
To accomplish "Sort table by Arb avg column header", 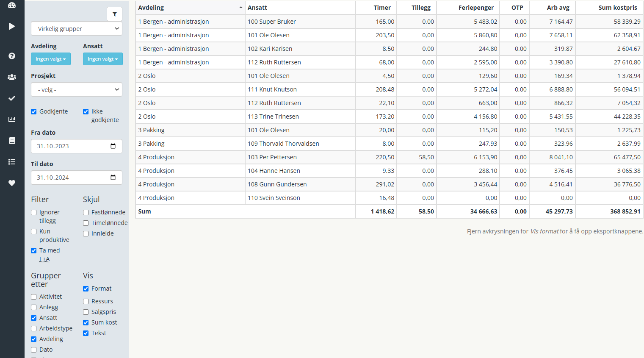I will point(553,8).
